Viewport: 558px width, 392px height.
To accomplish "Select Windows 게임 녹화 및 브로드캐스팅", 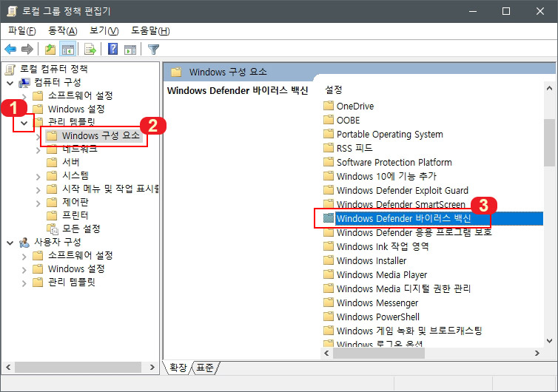I will (409, 331).
